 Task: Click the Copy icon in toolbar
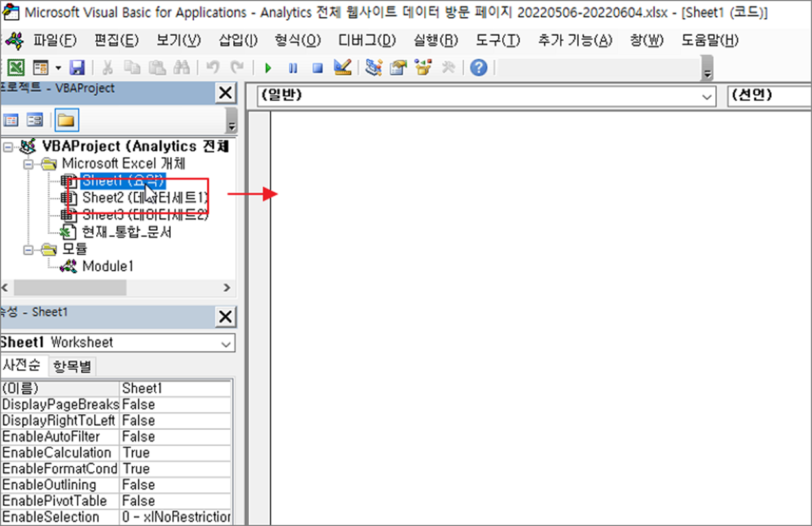pos(132,68)
